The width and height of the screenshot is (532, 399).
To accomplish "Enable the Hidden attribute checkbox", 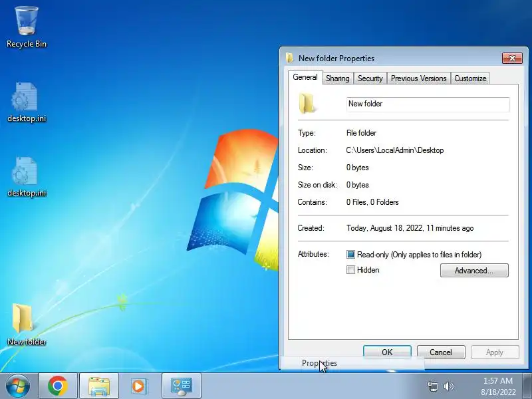I will (350, 270).
